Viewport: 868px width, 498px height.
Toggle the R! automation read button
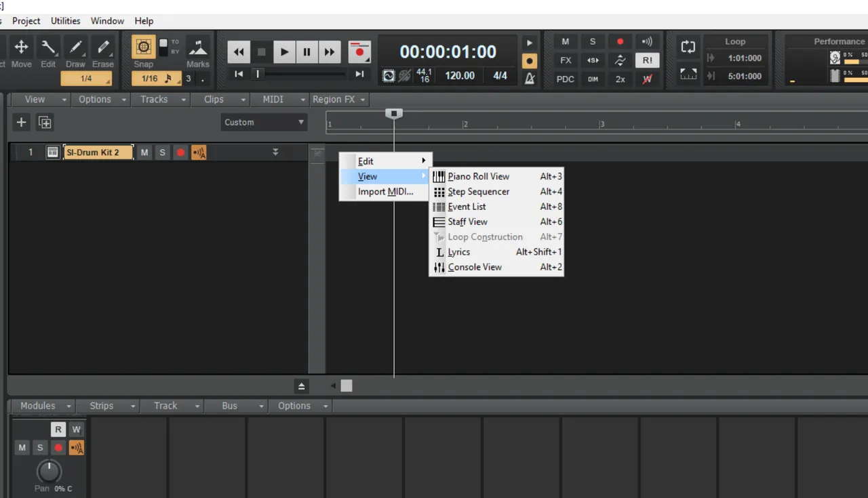(647, 60)
